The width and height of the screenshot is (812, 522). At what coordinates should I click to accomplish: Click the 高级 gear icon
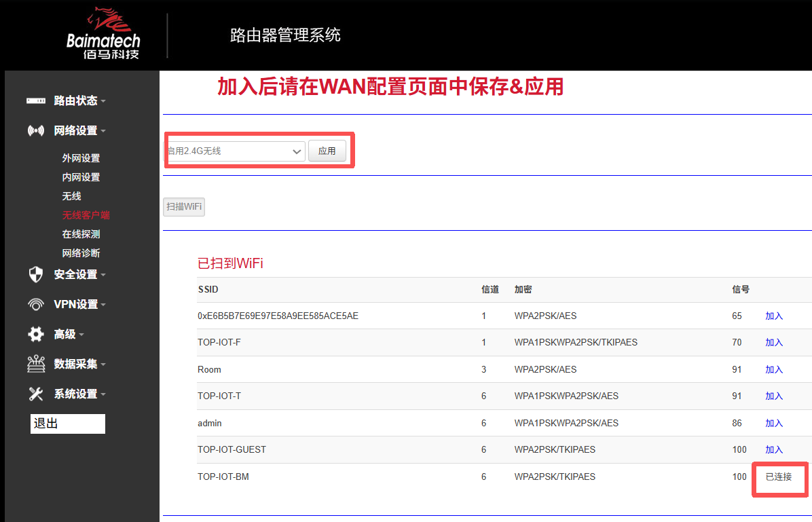(35, 334)
